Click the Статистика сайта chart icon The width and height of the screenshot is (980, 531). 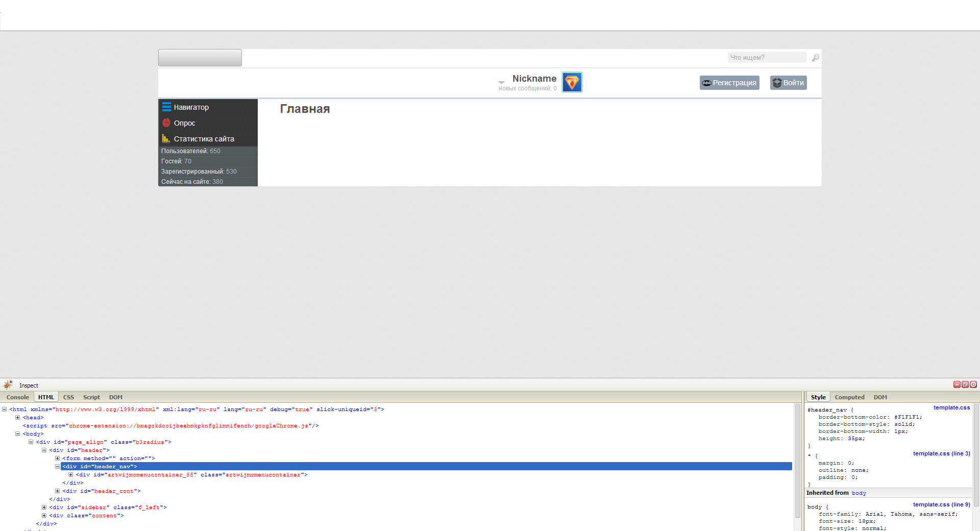[166, 138]
